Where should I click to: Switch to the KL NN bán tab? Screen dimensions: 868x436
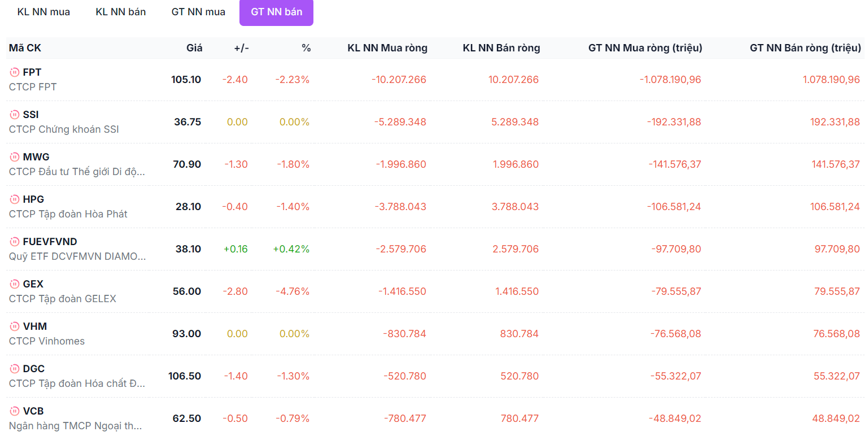pyautogui.click(x=121, y=12)
